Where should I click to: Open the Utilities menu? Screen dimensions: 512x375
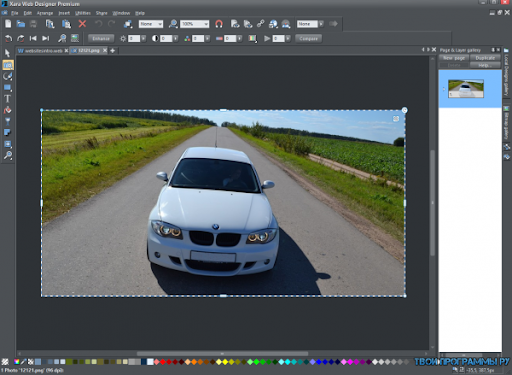click(83, 13)
